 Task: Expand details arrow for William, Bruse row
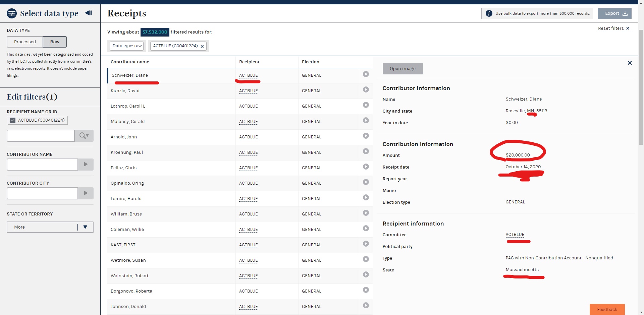point(366,213)
